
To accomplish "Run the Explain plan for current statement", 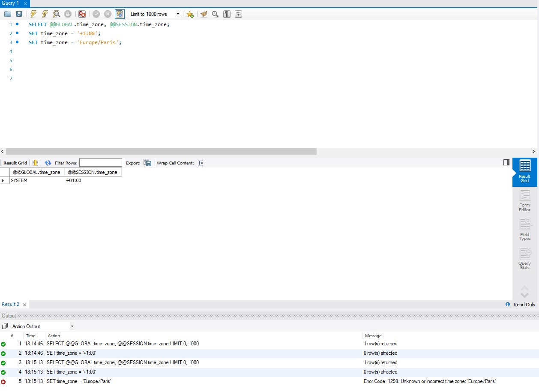I will click(x=56, y=14).
